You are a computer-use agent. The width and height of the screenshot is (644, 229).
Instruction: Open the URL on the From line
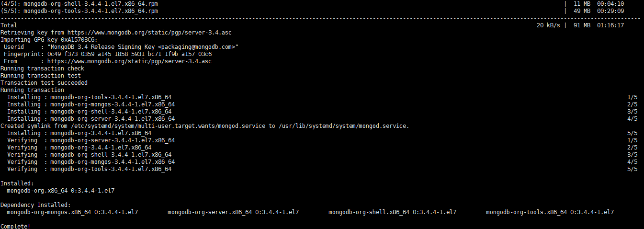click(129, 61)
